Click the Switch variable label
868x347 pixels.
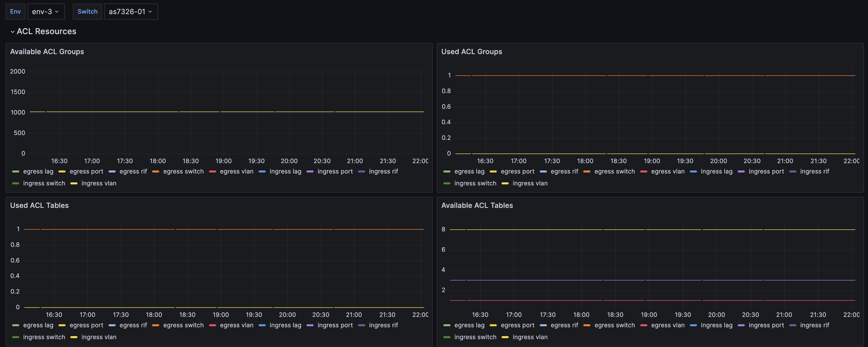(x=87, y=11)
